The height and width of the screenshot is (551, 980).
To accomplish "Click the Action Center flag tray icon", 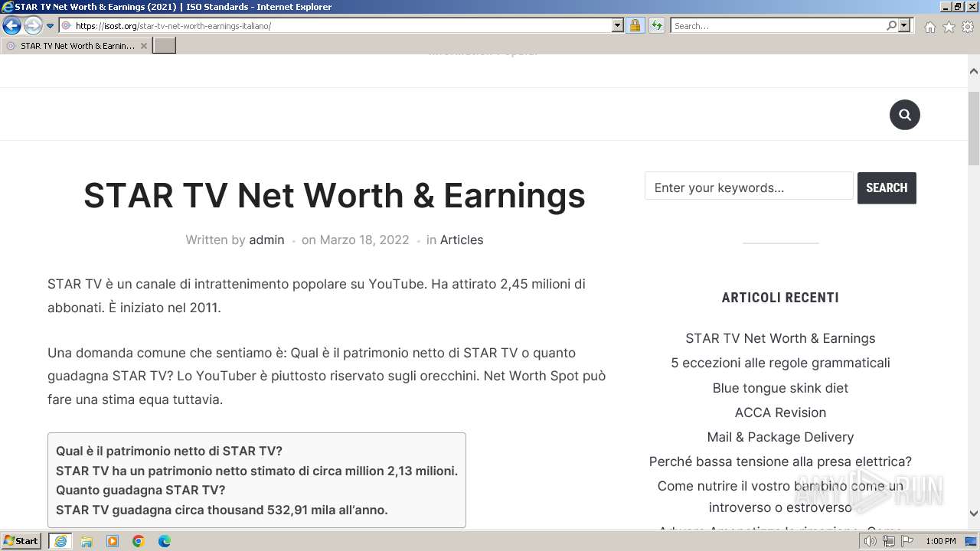I will pyautogui.click(x=906, y=541).
